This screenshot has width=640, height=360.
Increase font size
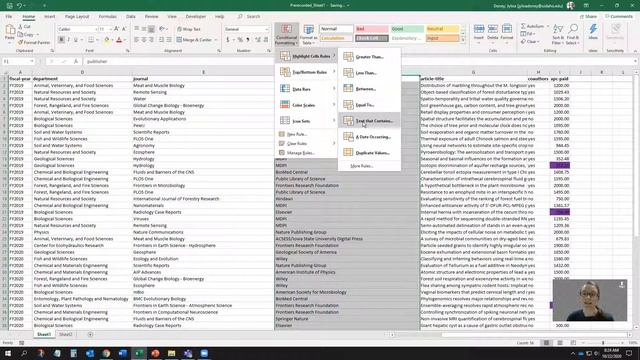[x=117, y=29]
